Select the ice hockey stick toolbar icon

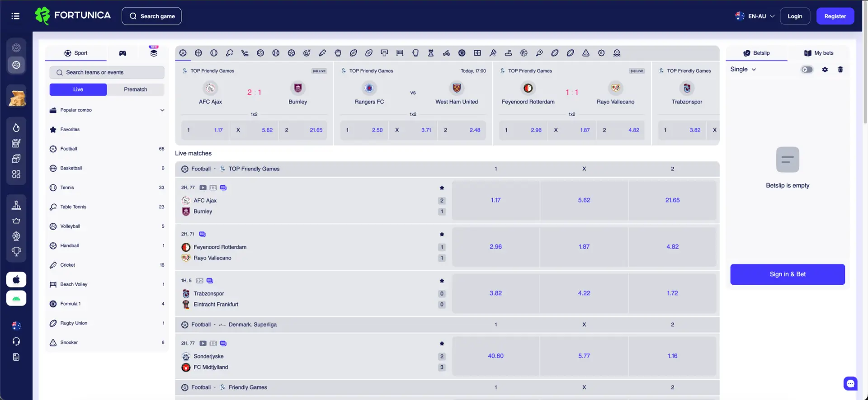coord(245,53)
